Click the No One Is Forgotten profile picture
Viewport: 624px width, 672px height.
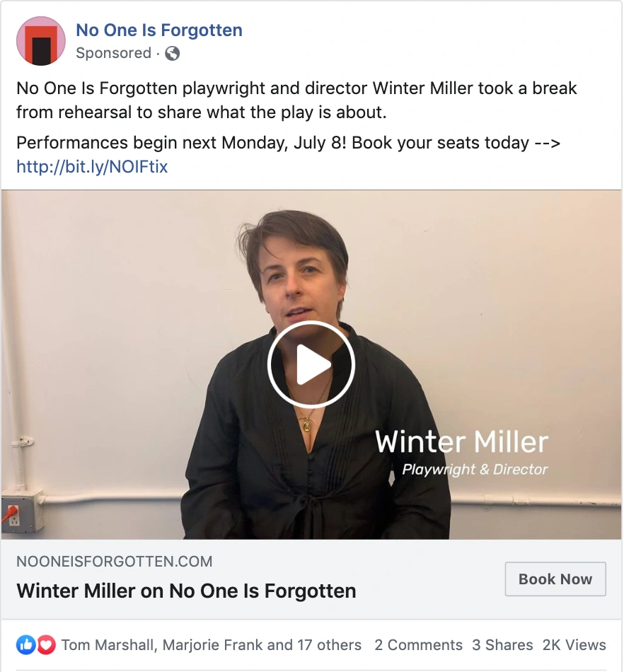41,41
